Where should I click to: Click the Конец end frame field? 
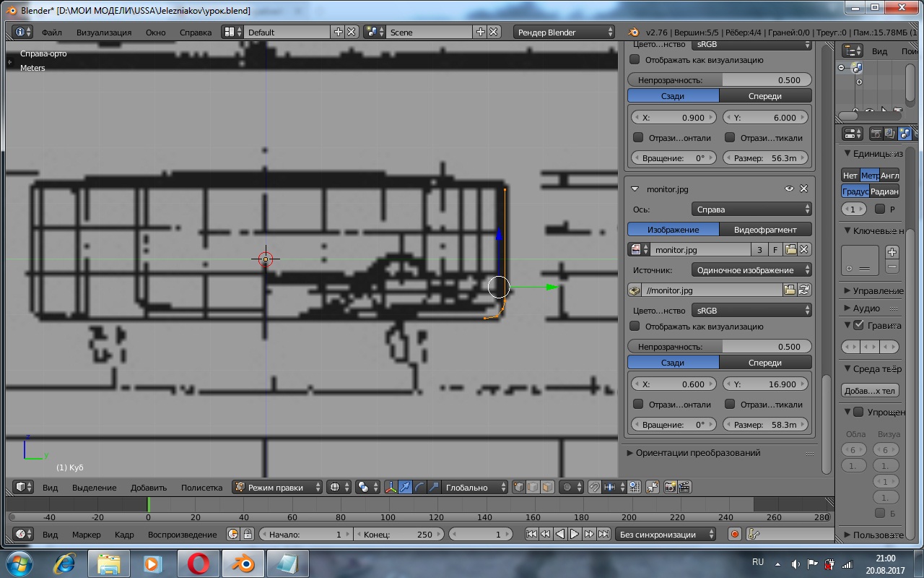pos(398,534)
